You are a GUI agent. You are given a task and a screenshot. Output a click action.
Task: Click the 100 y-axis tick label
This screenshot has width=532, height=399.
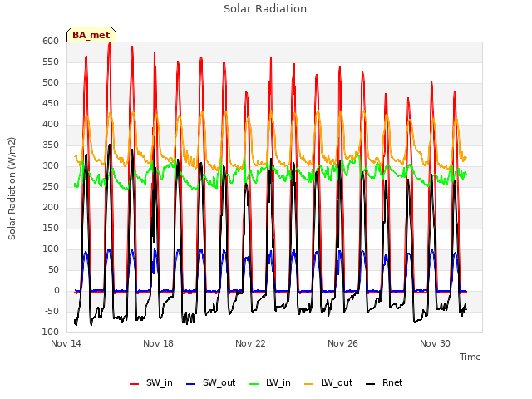(x=51, y=249)
